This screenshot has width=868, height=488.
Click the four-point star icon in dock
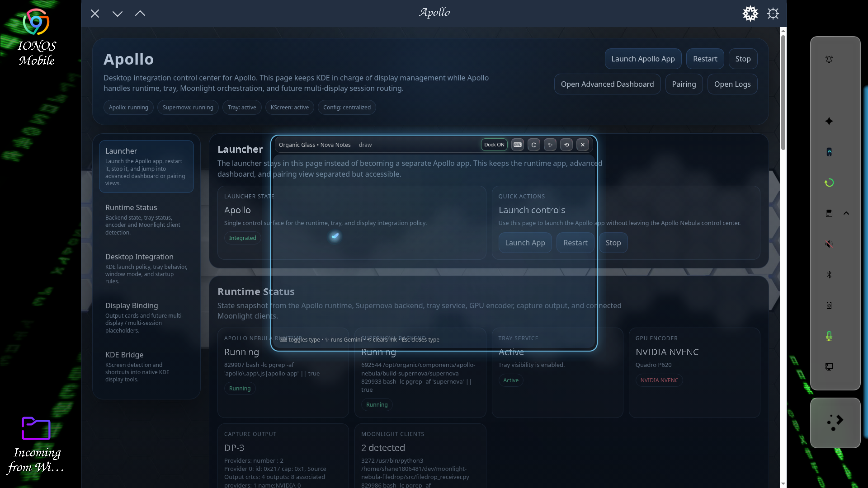pos(829,121)
